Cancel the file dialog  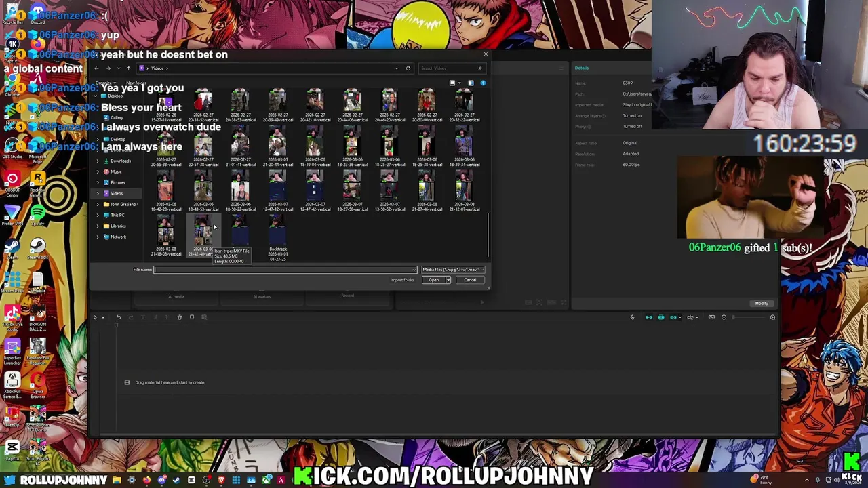470,280
